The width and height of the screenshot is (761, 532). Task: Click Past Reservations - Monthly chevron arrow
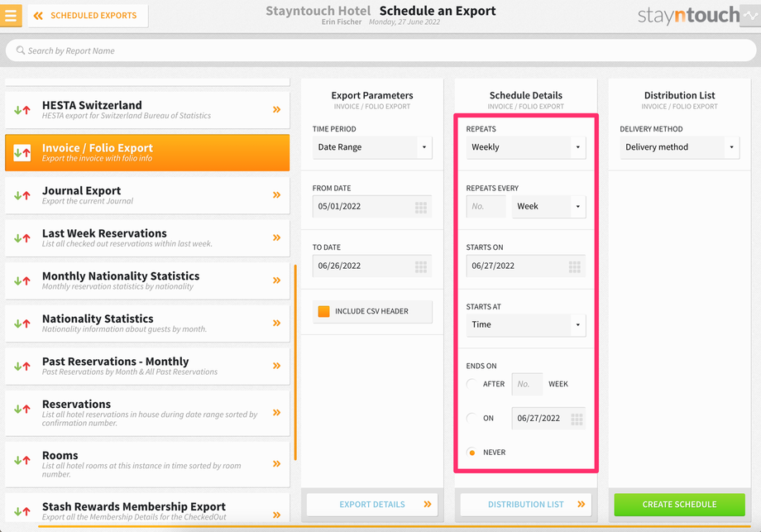276,366
